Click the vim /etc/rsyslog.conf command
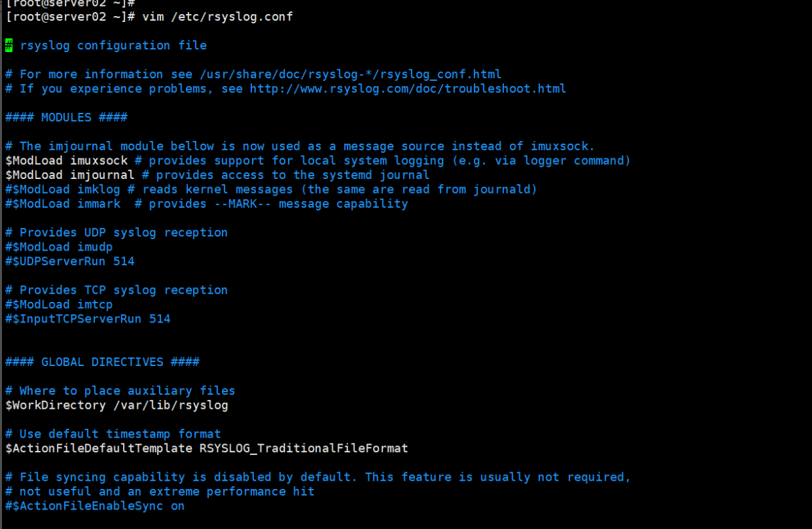Viewport: 812px width, 529px height. (217, 16)
